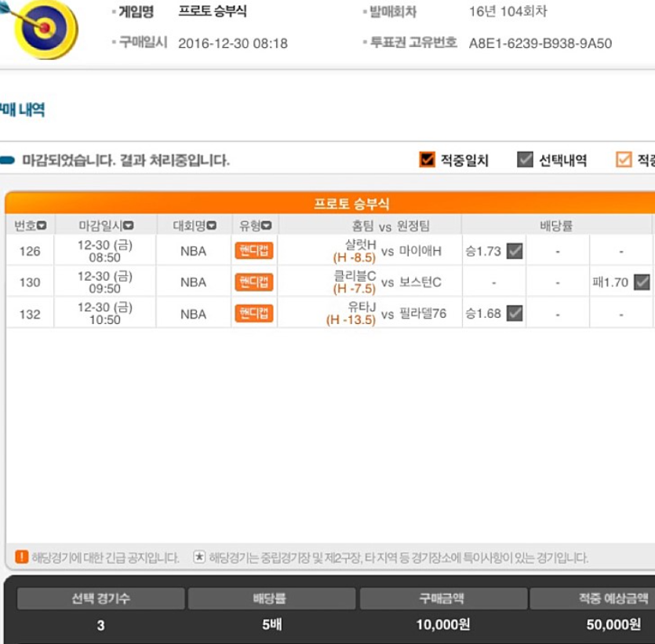Open the 대회명 column filter dropdown
Viewport: 655px width, 644px height.
212,226
